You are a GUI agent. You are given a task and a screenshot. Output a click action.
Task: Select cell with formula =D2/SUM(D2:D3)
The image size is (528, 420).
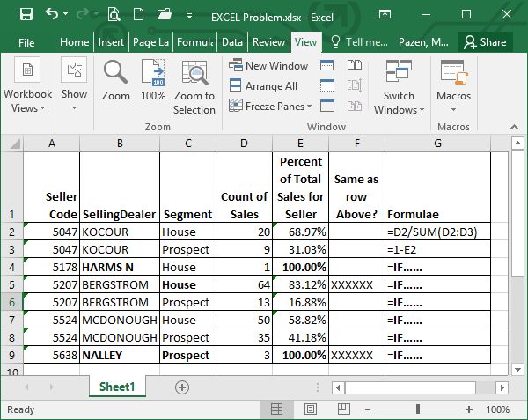click(x=437, y=232)
